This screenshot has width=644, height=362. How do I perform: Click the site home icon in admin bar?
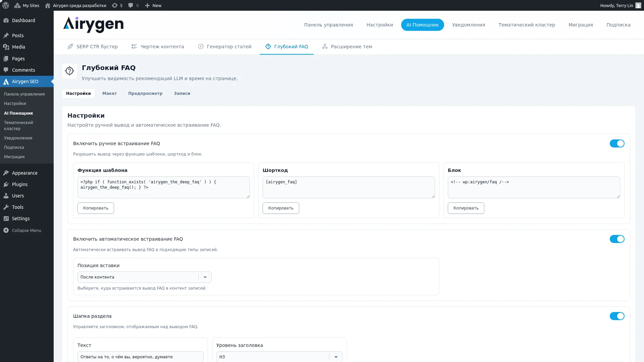coord(48,5)
